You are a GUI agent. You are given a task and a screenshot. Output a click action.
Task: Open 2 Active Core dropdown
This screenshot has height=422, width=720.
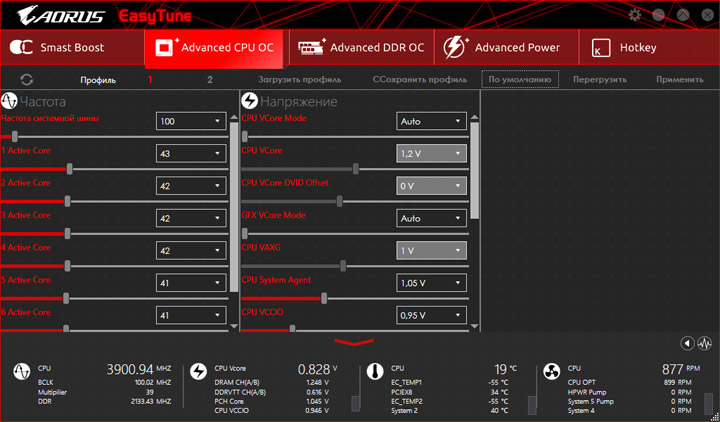191,186
